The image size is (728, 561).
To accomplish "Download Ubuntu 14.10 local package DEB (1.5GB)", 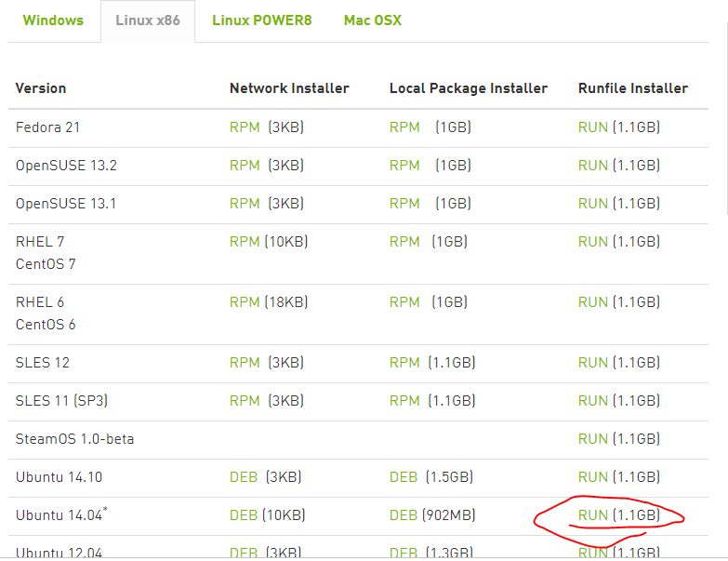I will [403, 477].
